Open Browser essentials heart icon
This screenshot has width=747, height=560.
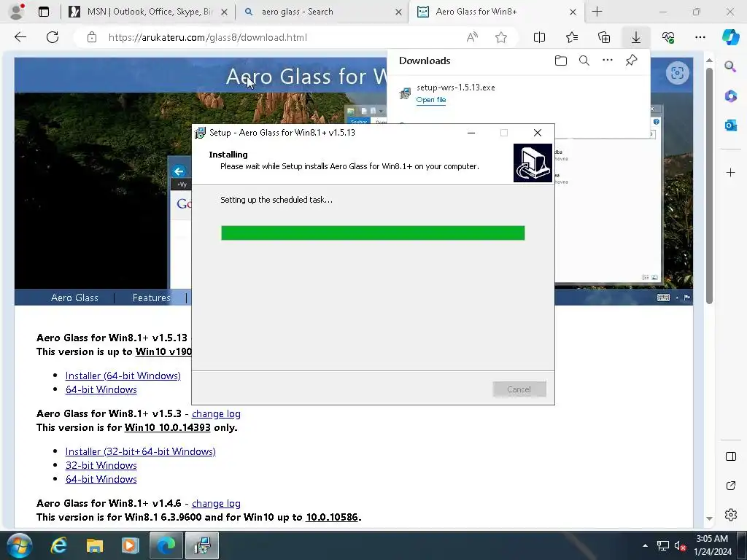(668, 37)
